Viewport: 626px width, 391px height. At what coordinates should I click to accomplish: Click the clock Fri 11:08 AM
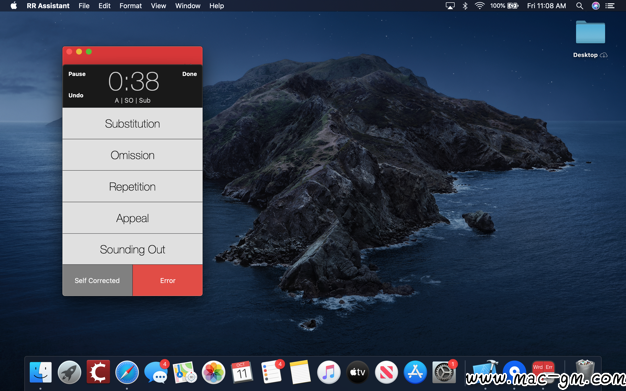[x=546, y=6]
